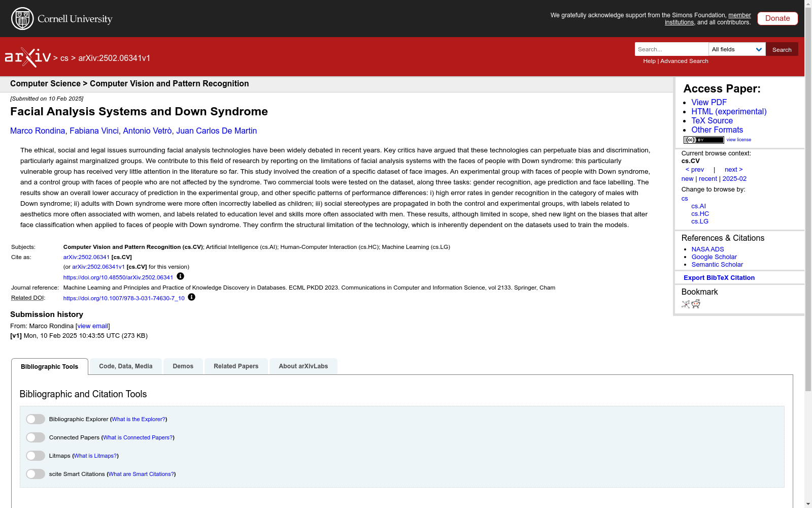Viewport: 812px width, 508px height.
Task: Open the Springer related DOI link
Action: pyautogui.click(x=124, y=298)
